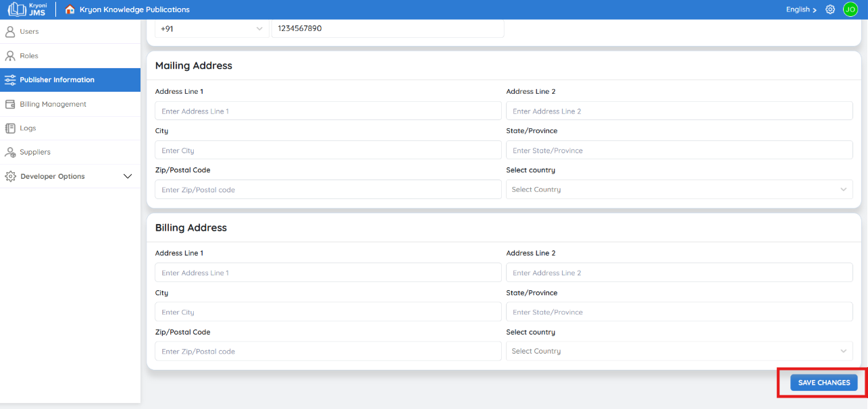The image size is (868, 409).
Task: Go to Roles menu item
Action: click(x=70, y=56)
